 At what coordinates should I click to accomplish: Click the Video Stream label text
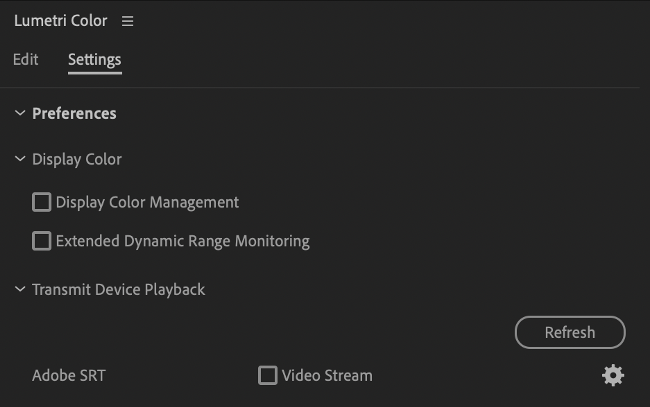[x=327, y=376]
